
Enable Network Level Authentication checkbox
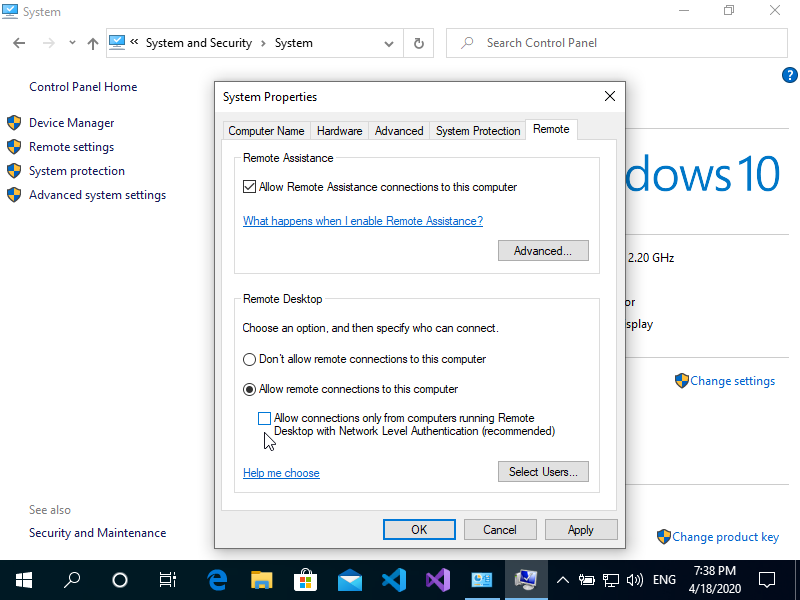264,419
